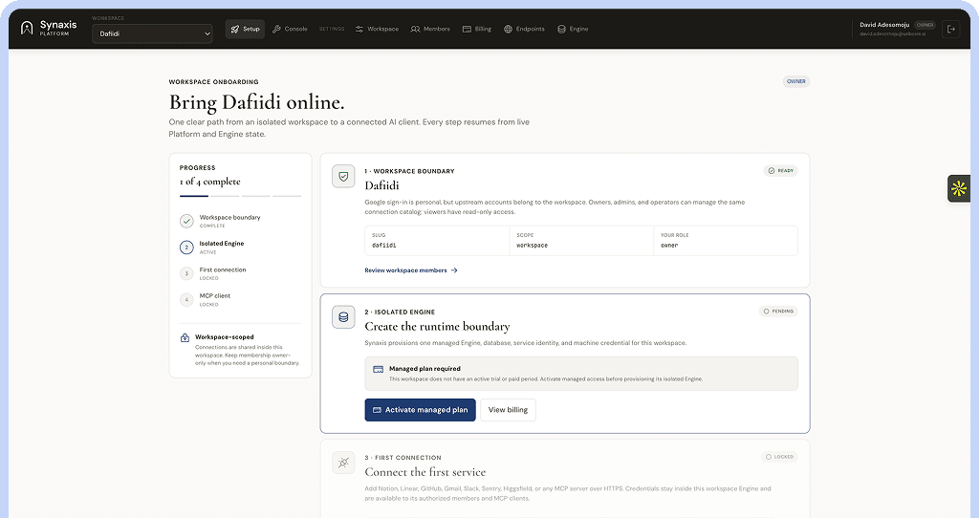Screen dimensions: 980x518
Task: Open the Engine page
Action: coord(573,29)
